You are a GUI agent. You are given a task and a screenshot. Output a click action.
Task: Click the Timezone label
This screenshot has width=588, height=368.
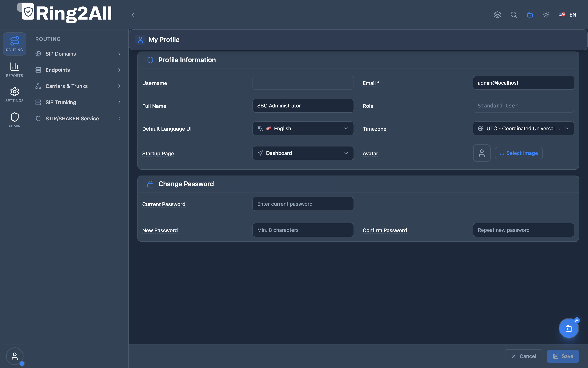point(374,129)
